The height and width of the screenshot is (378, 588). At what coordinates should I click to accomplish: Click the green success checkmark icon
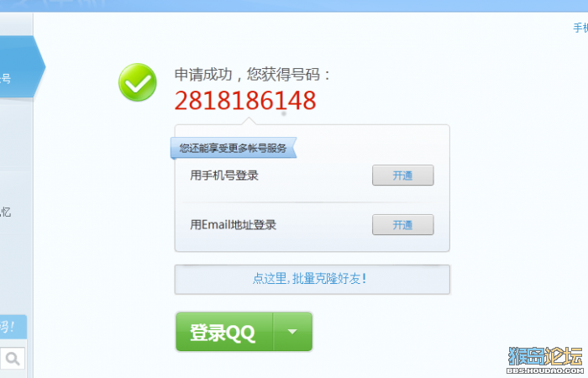pos(138,82)
